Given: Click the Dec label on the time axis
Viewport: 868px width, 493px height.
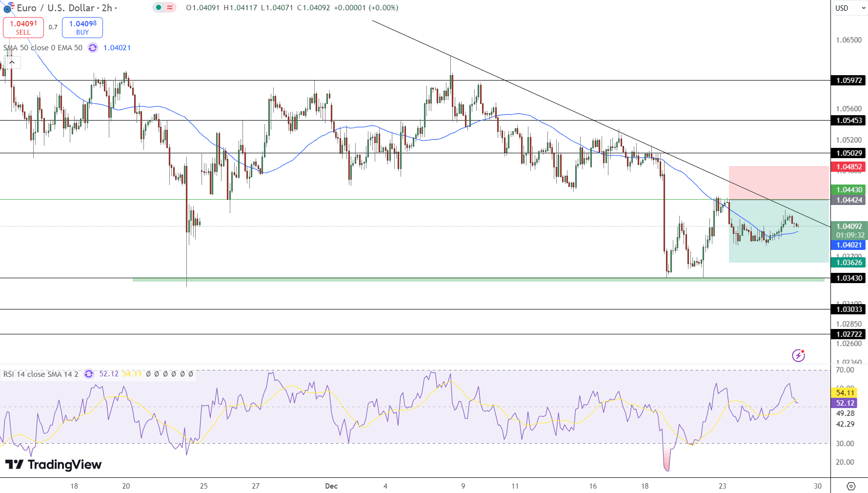Looking at the screenshot, I should [x=331, y=486].
